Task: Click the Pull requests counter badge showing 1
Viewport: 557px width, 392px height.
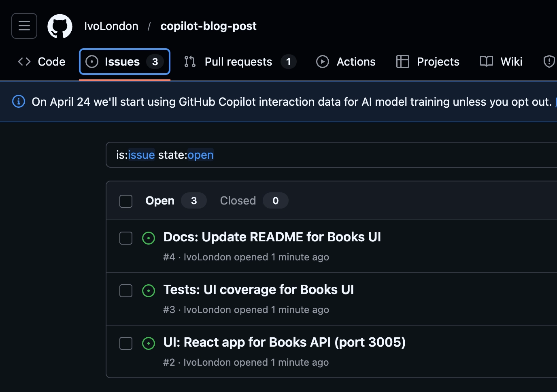Action: tap(289, 62)
